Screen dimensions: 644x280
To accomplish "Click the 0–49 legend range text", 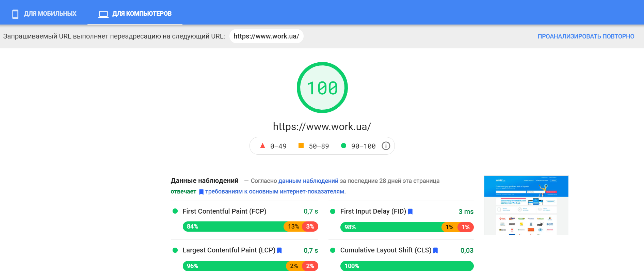I will pyautogui.click(x=278, y=146).
